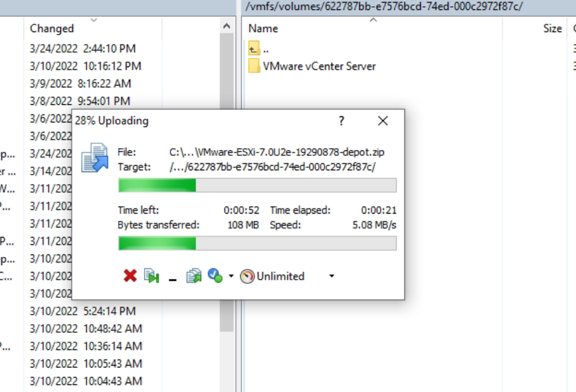Go to parent directory via '..' folder icon

(x=254, y=48)
